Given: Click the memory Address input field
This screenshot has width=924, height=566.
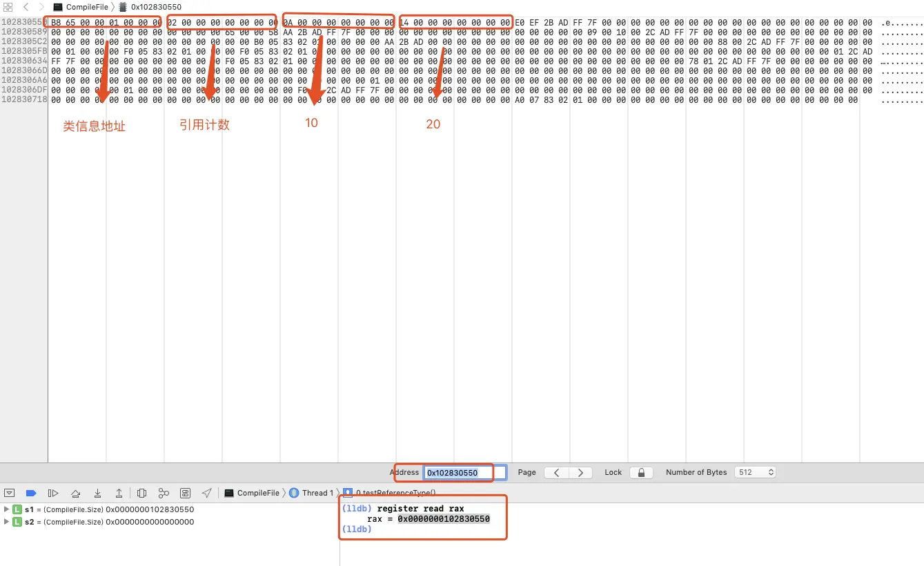Looking at the screenshot, I should coord(464,473).
